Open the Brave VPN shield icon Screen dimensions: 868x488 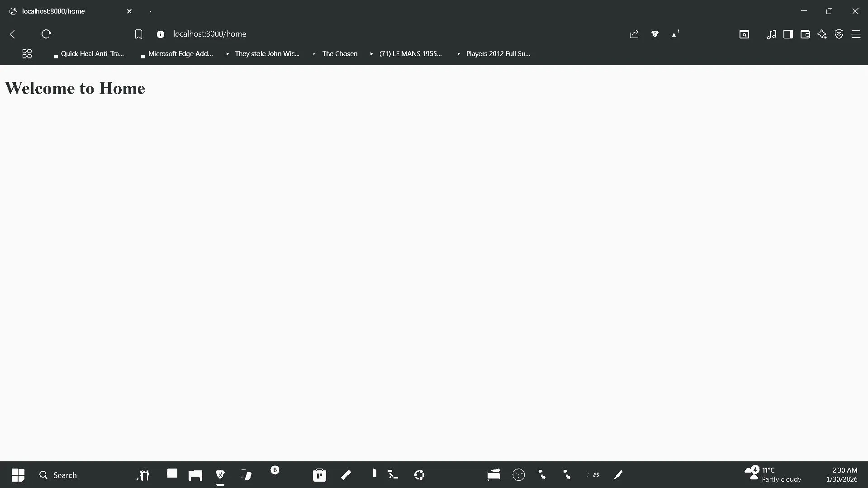click(x=839, y=34)
